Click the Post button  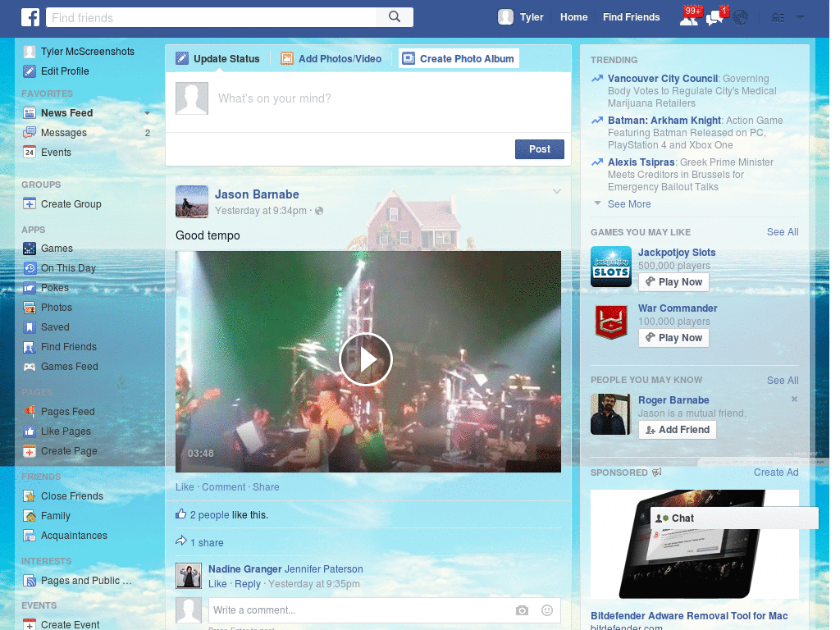coord(540,149)
